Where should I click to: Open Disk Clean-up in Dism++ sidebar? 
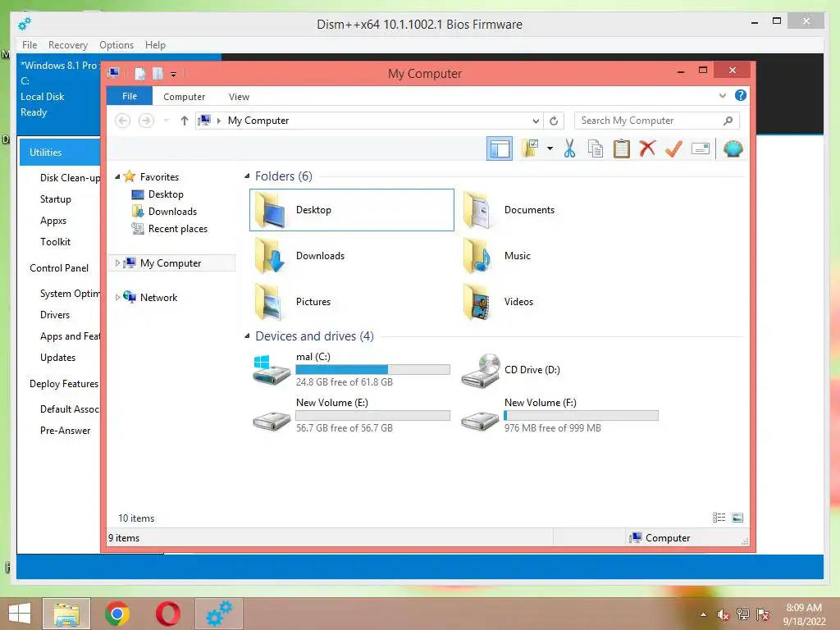tap(71, 178)
